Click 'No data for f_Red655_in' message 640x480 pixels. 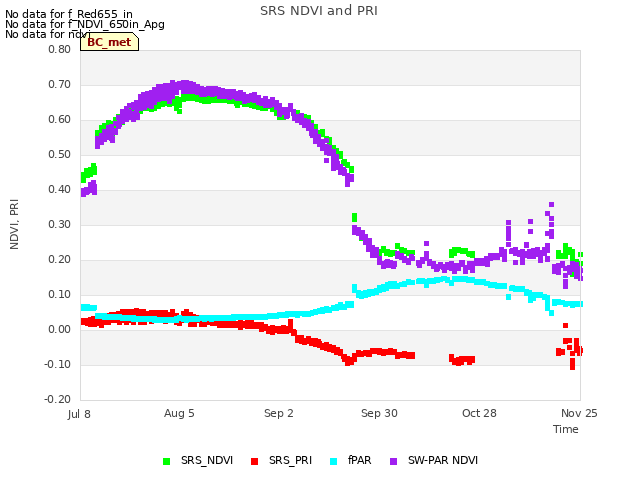click(x=69, y=14)
